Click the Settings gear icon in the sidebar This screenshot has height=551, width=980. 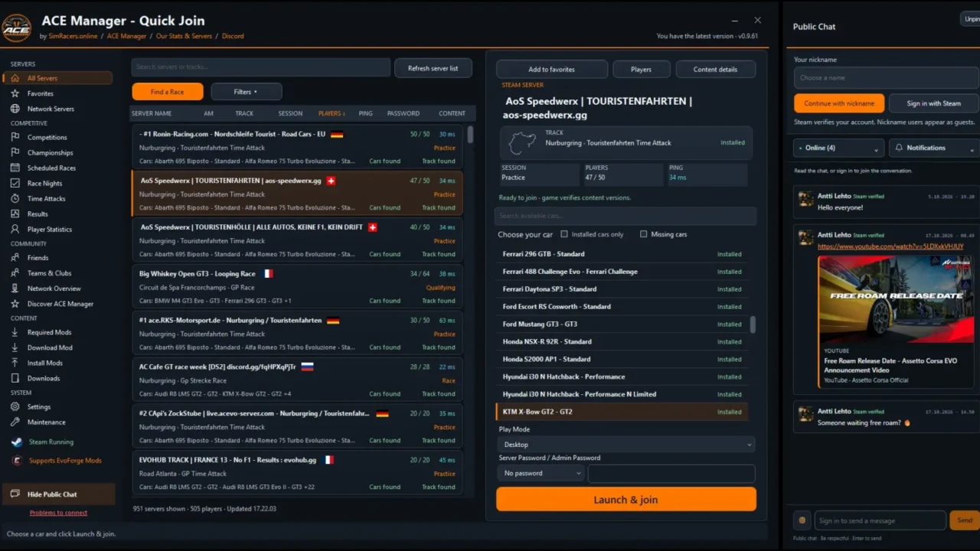[15, 407]
